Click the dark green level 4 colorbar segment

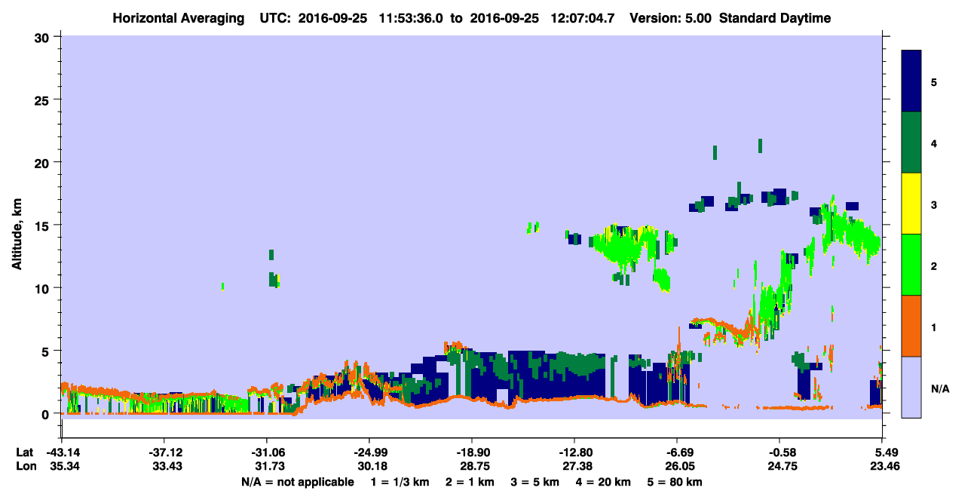pos(911,143)
